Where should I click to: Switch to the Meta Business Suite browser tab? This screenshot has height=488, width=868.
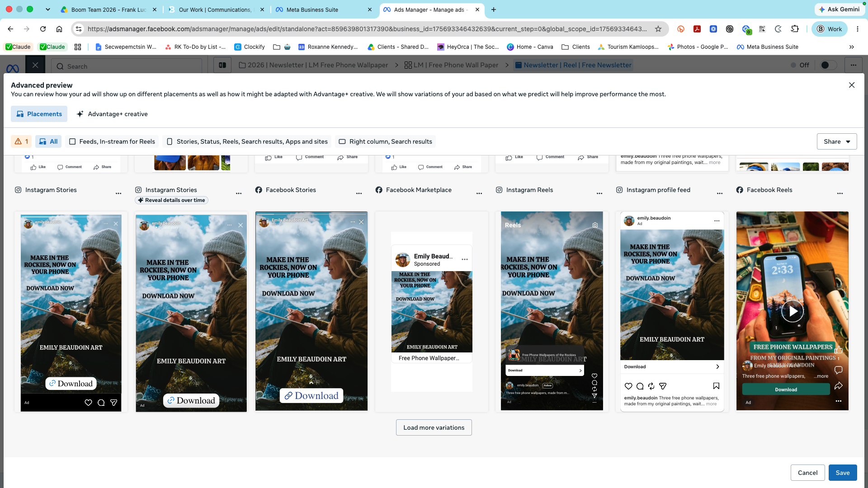point(324,9)
